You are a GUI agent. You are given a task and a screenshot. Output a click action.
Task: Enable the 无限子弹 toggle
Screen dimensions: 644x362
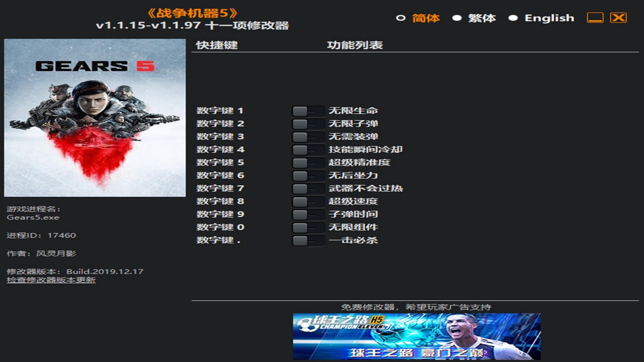point(308,124)
